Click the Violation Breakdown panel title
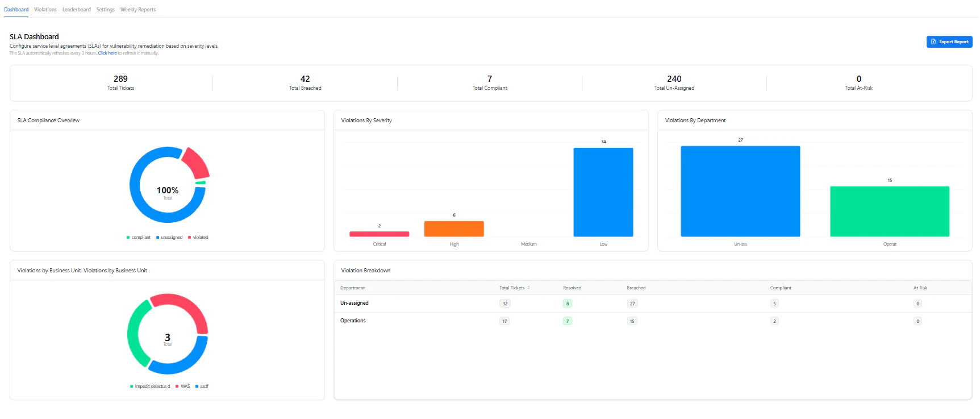Screen dimensions: 980x419 (366, 271)
